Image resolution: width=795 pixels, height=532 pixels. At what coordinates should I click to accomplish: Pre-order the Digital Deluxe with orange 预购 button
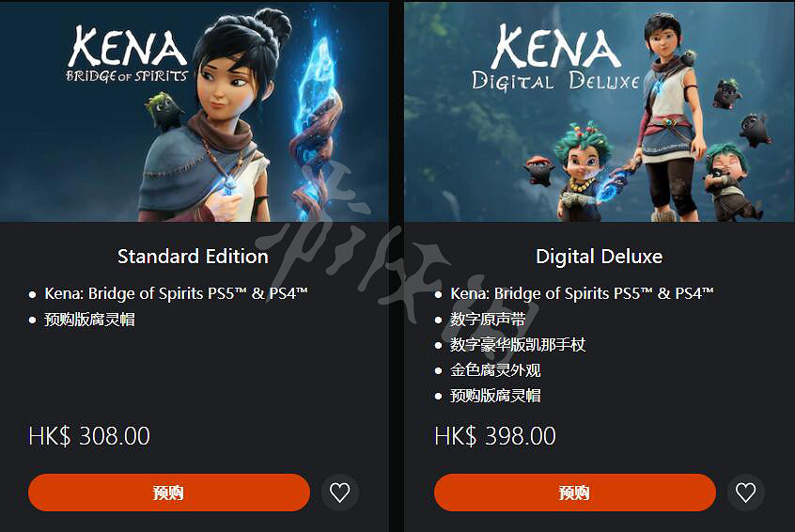[x=575, y=493]
